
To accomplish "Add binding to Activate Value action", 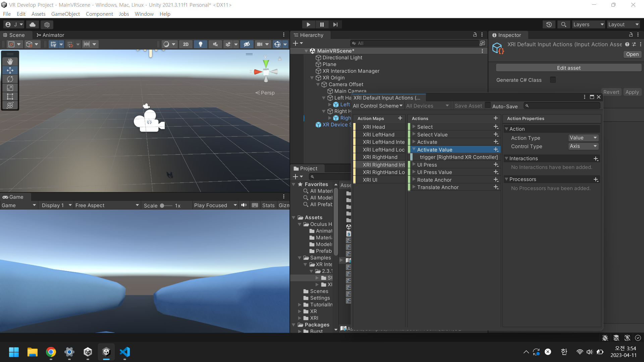I will coord(496,149).
